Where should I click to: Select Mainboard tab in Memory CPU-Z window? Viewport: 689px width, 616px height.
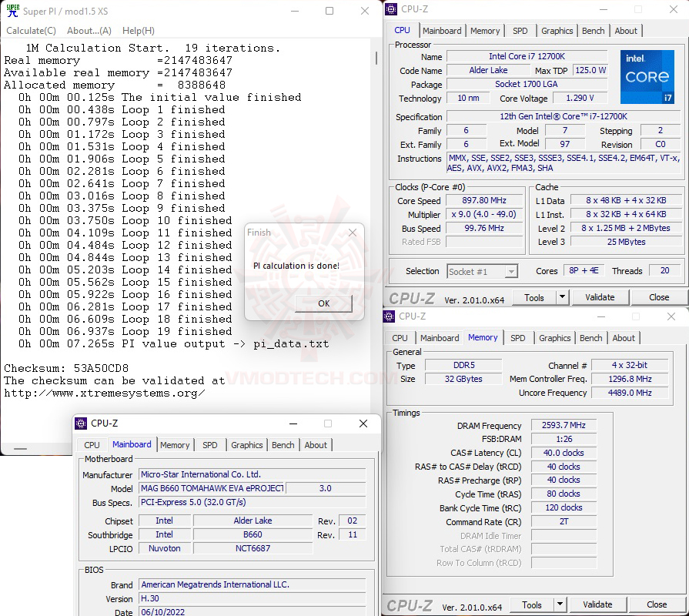point(440,338)
